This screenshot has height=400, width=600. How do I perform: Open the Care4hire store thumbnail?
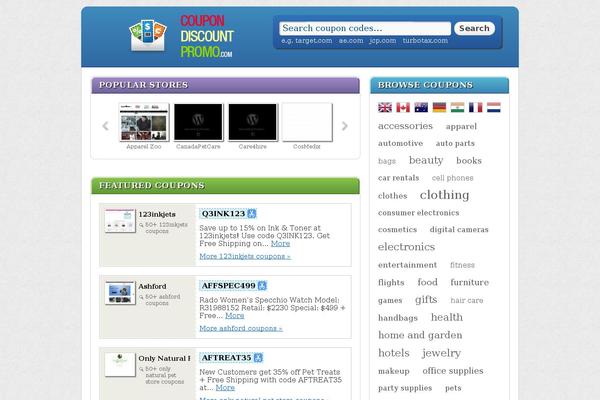coord(253,122)
